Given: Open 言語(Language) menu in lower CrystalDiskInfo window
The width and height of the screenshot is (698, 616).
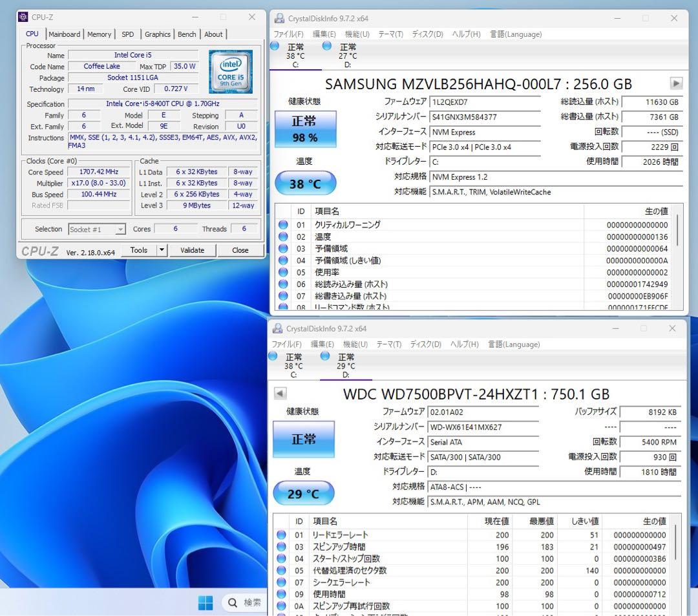Looking at the screenshot, I should pos(514,345).
